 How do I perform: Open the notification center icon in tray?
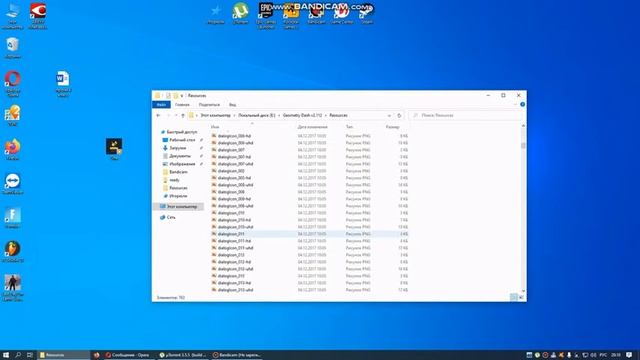pos(629,355)
